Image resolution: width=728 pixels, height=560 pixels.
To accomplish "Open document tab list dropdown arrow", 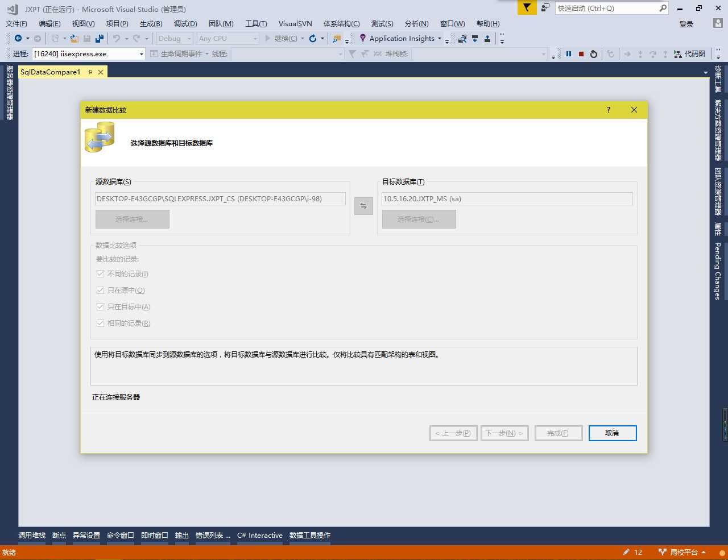I will (x=706, y=73).
